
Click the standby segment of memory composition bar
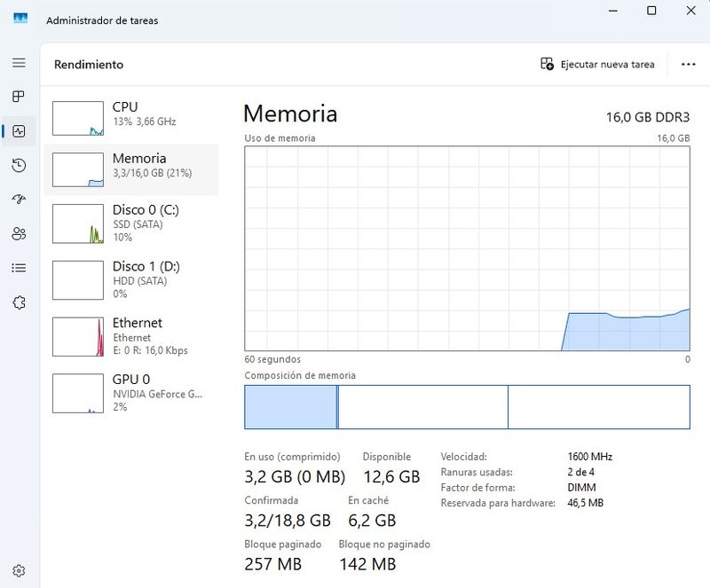tap(423, 407)
